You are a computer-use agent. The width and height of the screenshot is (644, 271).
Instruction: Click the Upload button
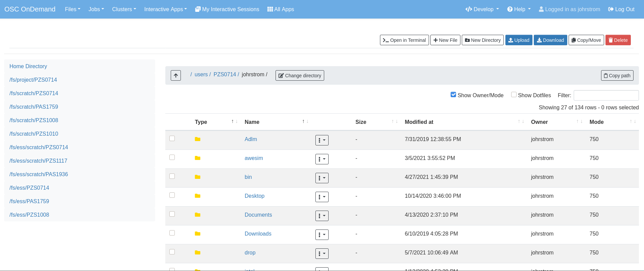click(x=519, y=40)
